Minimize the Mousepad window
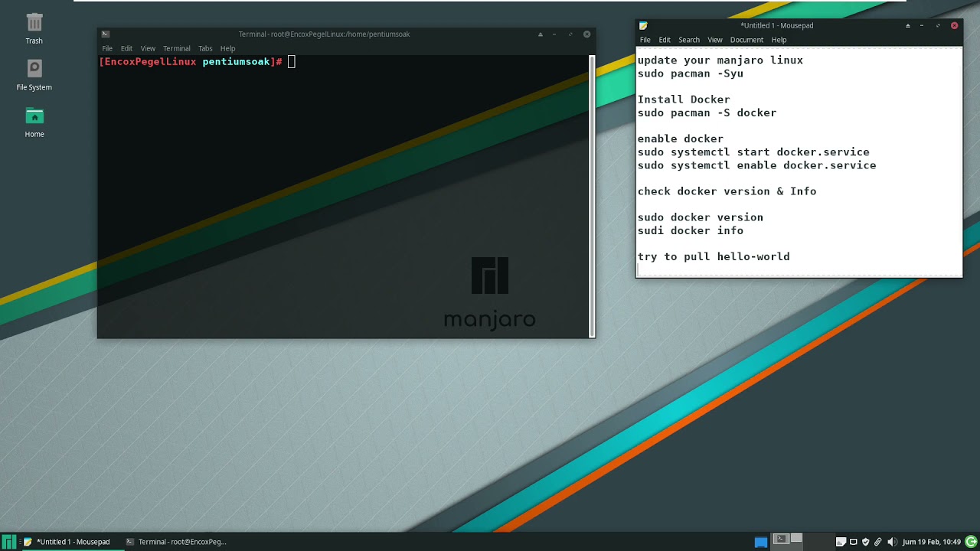 pyautogui.click(x=922, y=25)
